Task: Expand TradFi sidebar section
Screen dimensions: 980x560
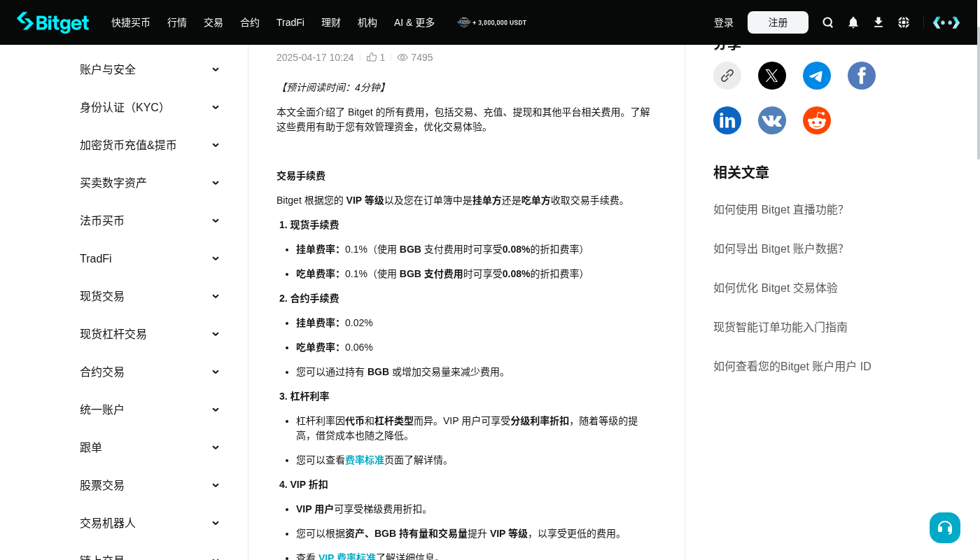Action: 150,258
